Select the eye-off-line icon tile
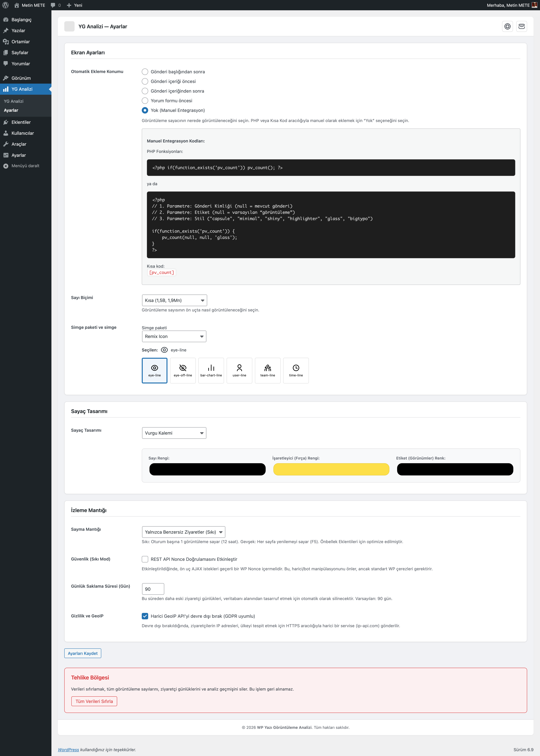 [183, 370]
